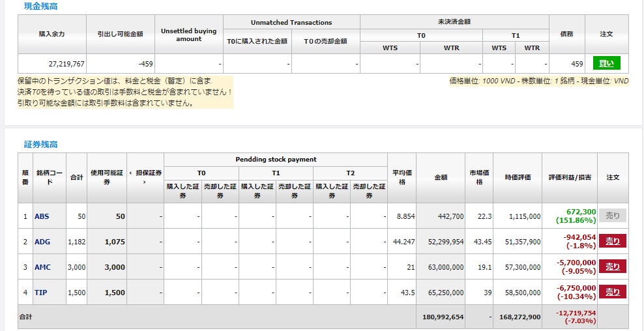Image resolution: width=644 pixels, height=331 pixels.
Task: Click the Unmatched Transactions column header
Action: pos(291,22)
